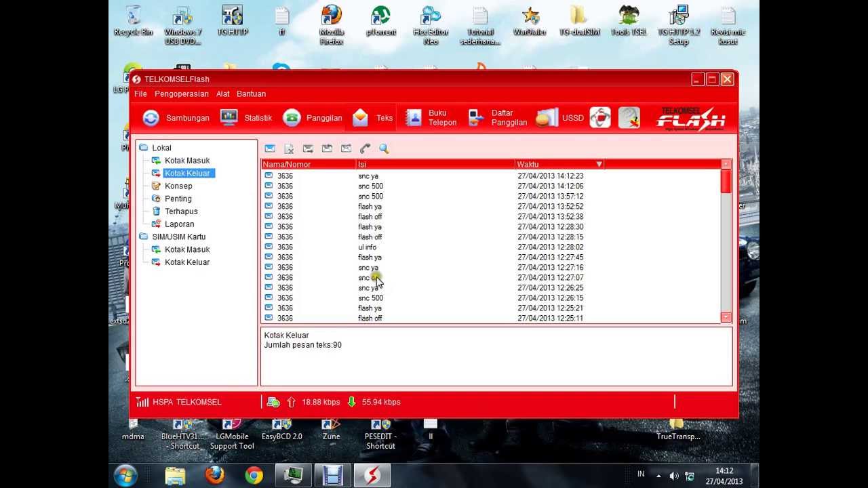Viewport: 868px width, 488px height.
Task: Click the IN language indicator
Action: click(x=641, y=474)
